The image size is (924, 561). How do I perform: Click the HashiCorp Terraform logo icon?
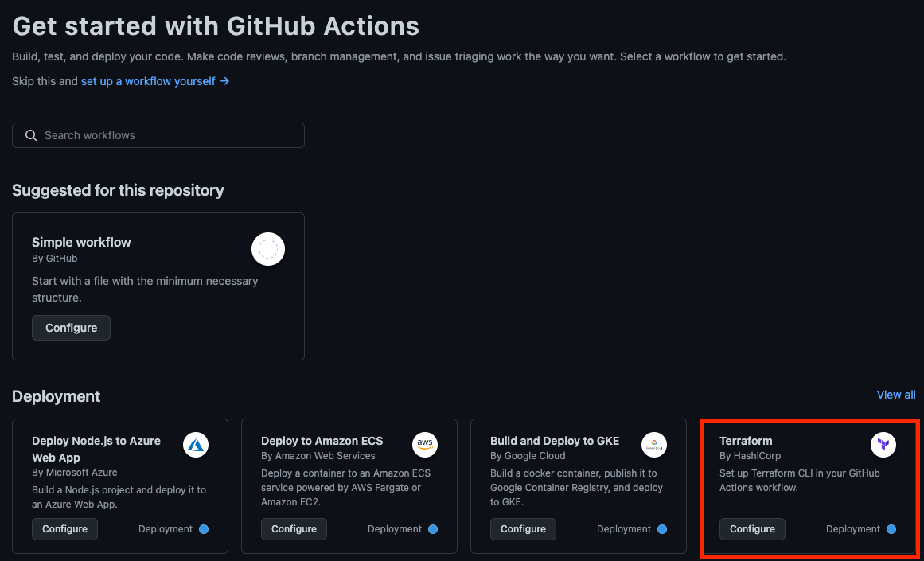pos(883,445)
